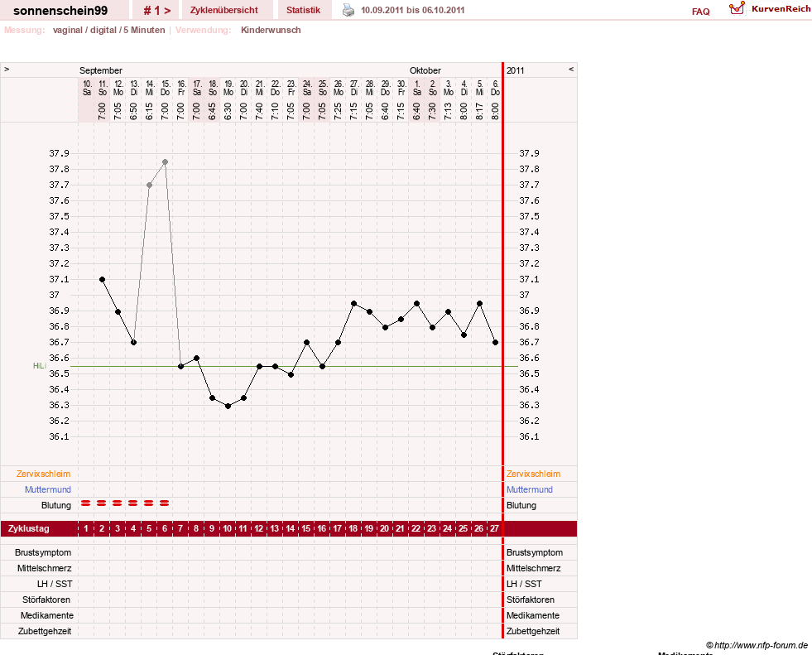812x655 pixels.
Task: Click the 37.1 temperature point on cycle day 2
Action: 102,279
